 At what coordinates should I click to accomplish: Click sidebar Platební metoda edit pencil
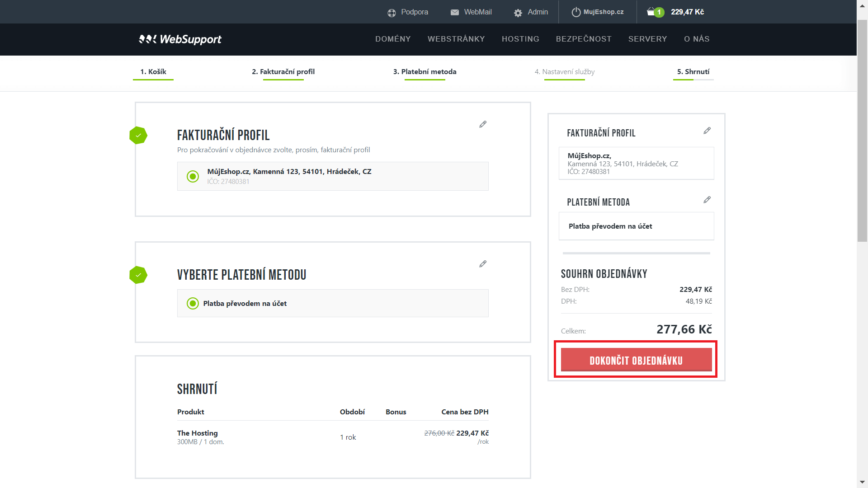[707, 200]
